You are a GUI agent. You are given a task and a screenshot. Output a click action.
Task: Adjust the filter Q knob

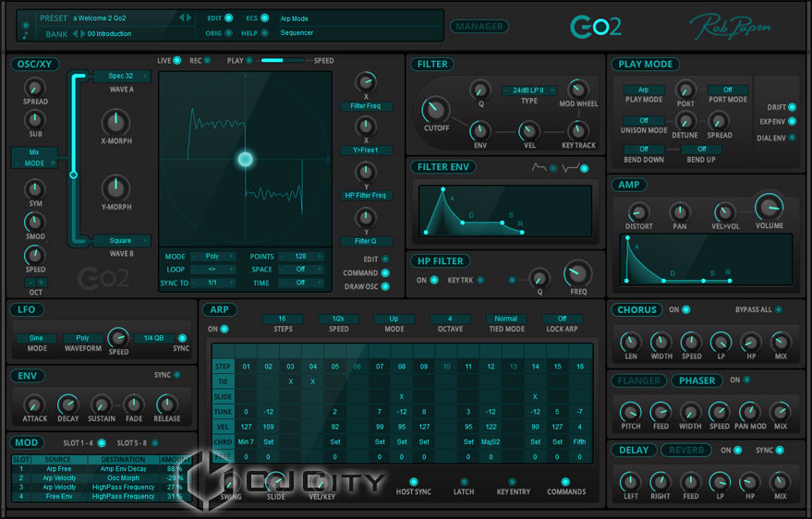click(x=480, y=90)
